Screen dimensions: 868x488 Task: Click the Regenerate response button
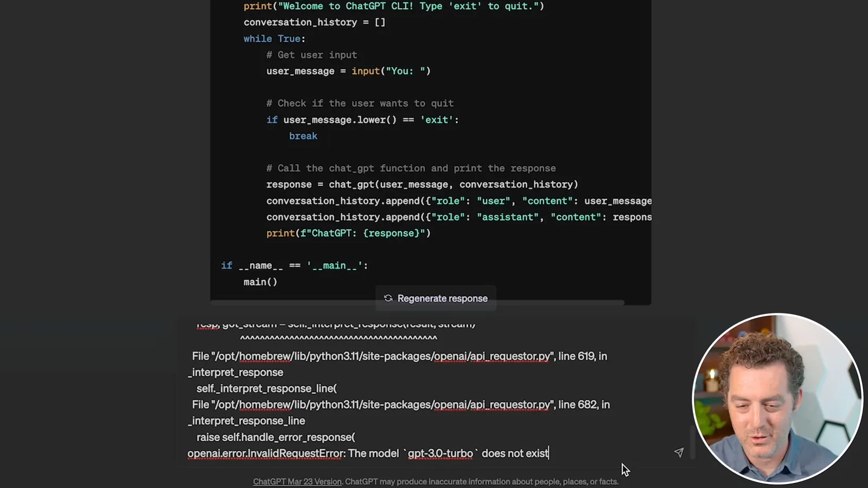[436, 298]
